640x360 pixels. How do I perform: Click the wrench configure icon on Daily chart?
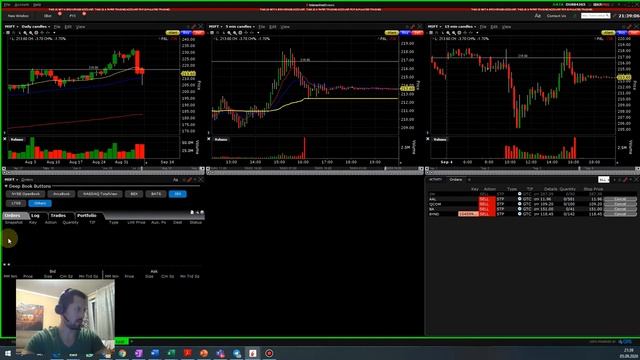(194, 27)
